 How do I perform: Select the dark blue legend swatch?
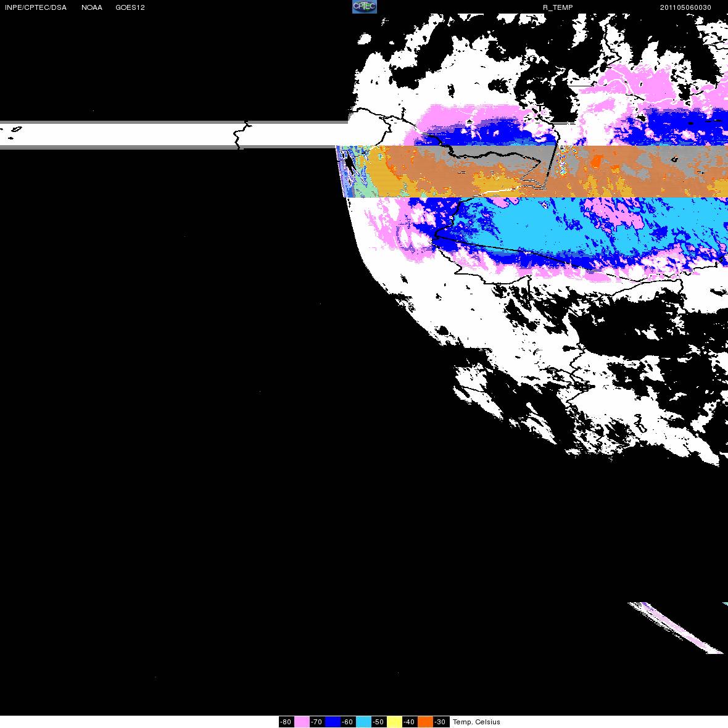(x=333, y=721)
